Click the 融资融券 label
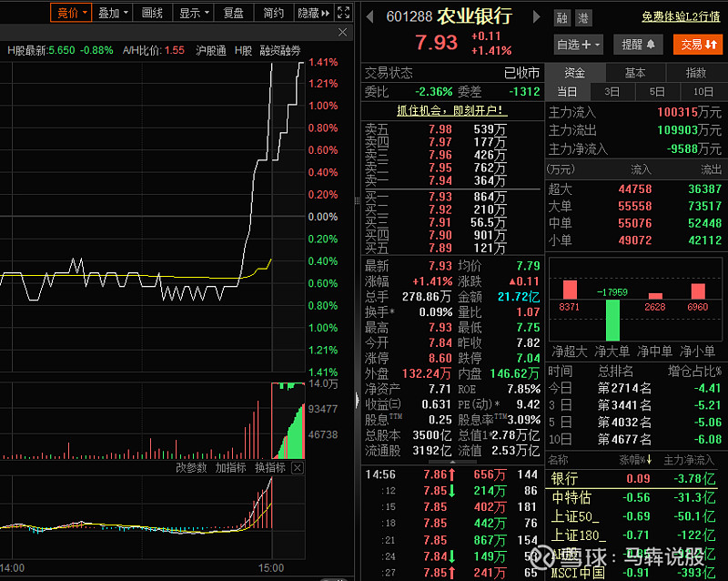 pyautogui.click(x=280, y=50)
